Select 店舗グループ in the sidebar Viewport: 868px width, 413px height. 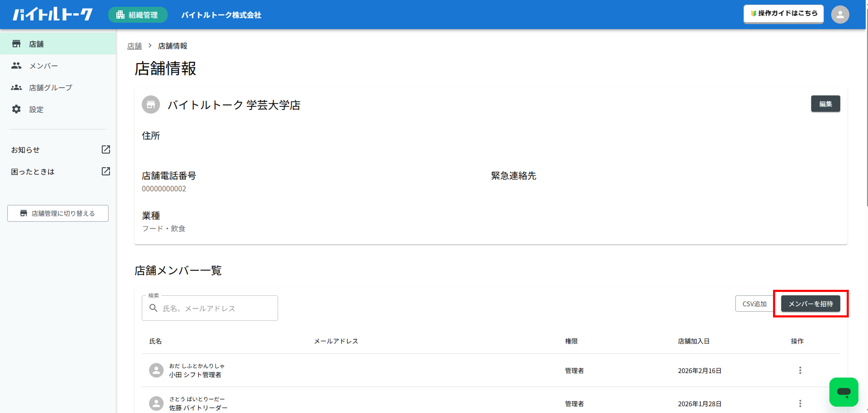pos(58,88)
